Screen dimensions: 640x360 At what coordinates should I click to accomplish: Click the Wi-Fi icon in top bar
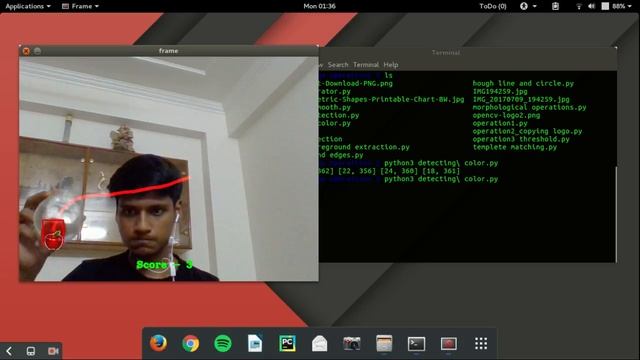point(579,6)
